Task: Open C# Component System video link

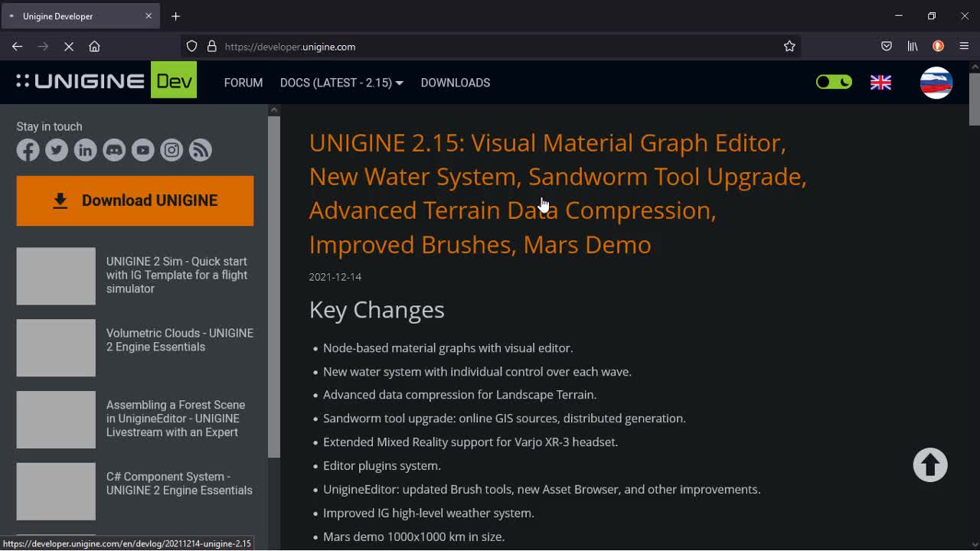Action: (179, 483)
